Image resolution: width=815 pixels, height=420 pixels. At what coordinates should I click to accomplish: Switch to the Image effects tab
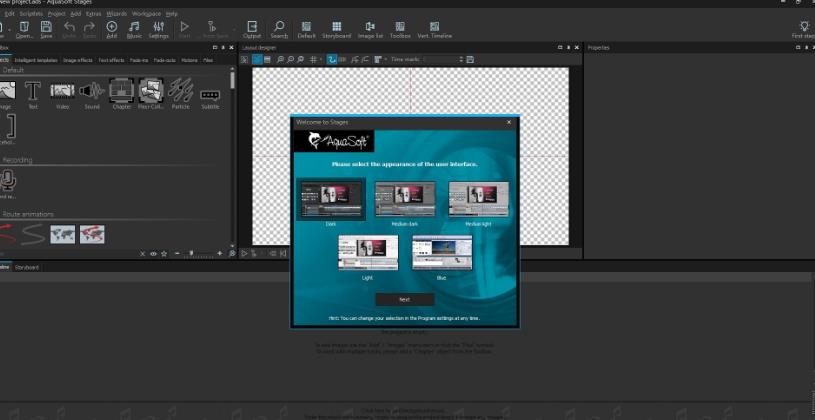click(x=78, y=60)
